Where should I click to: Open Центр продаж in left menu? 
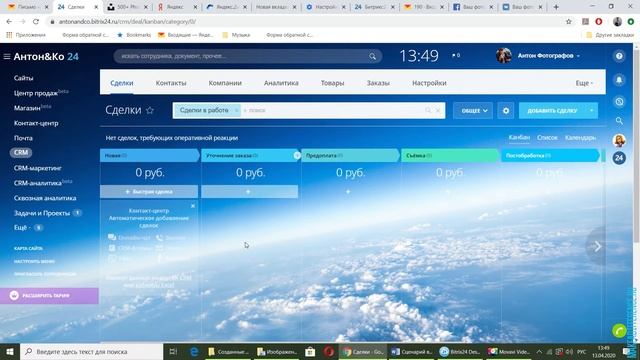click(36, 93)
